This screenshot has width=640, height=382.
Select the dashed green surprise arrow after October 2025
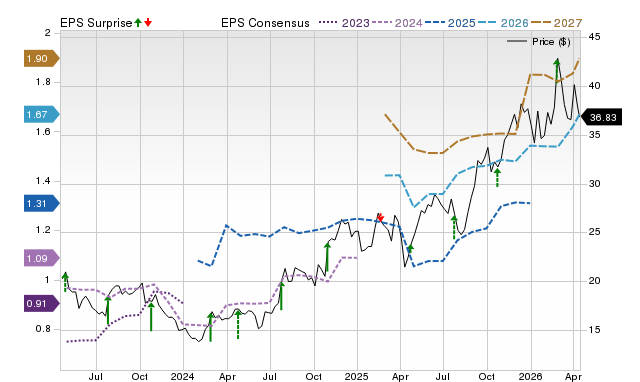497,178
